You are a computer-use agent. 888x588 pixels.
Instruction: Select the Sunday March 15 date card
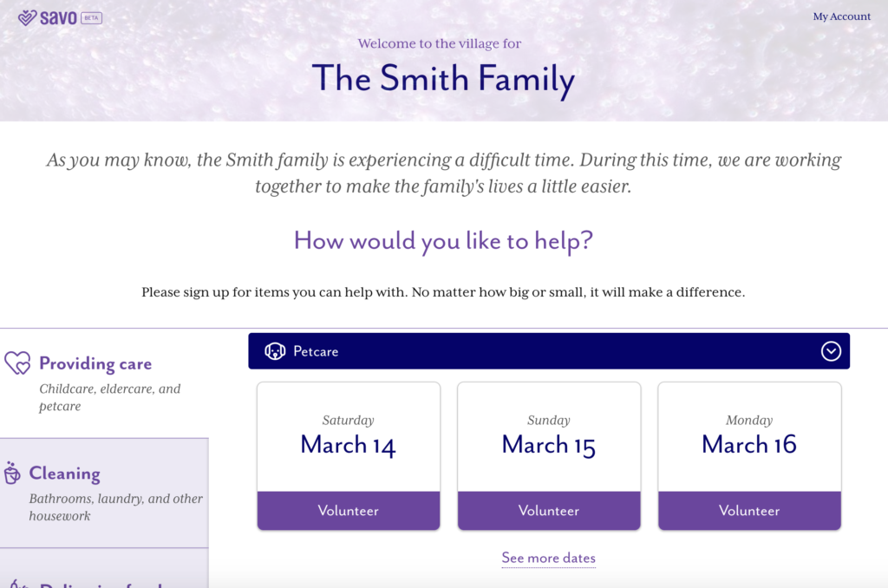[x=549, y=437]
